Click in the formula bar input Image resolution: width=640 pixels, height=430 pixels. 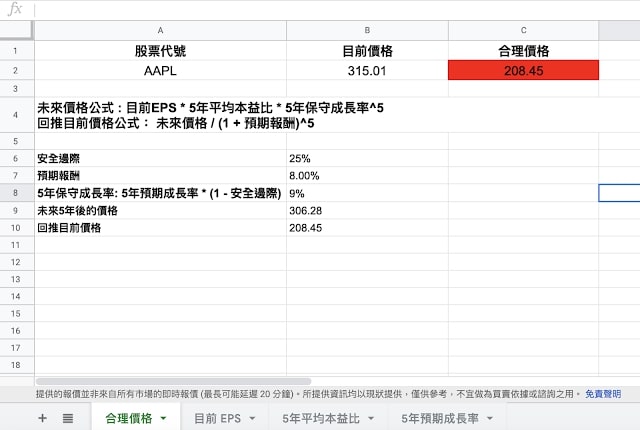point(337,9)
